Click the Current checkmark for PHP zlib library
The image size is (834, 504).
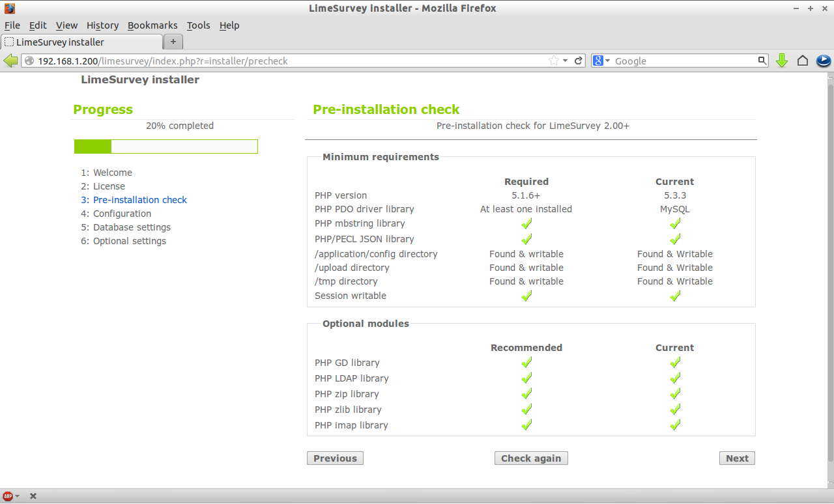tap(675, 410)
